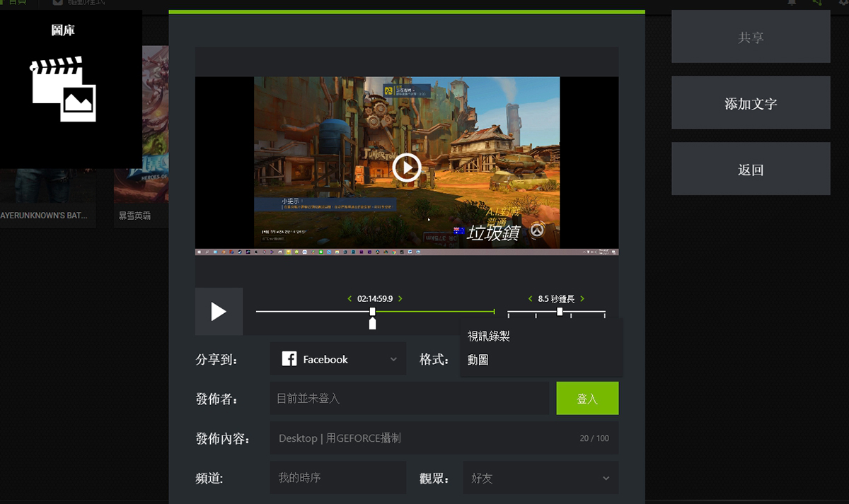
Task: Click the 添加文字 add text button
Action: pos(751,103)
